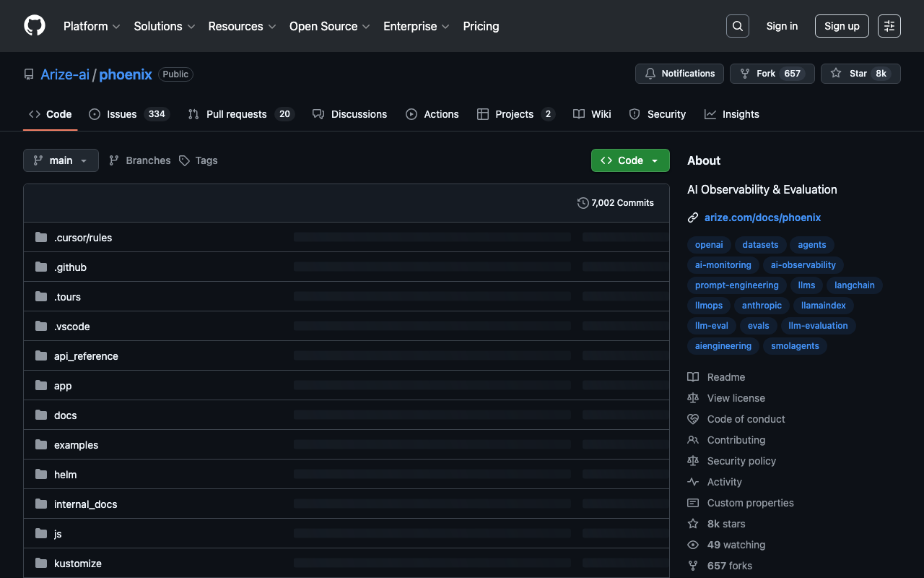Viewport: 924px width, 578px height.
Task: Open search with magnifying glass icon
Action: (x=737, y=26)
